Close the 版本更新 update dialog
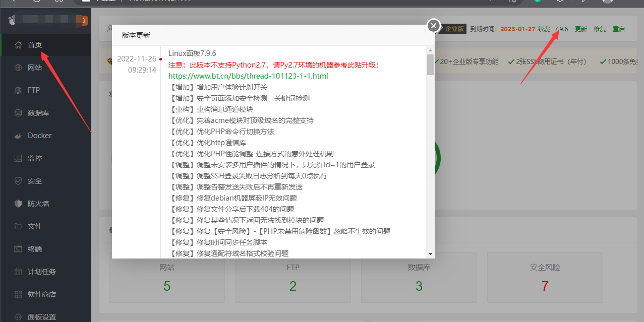This screenshot has width=644, height=322. coord(433,25)
